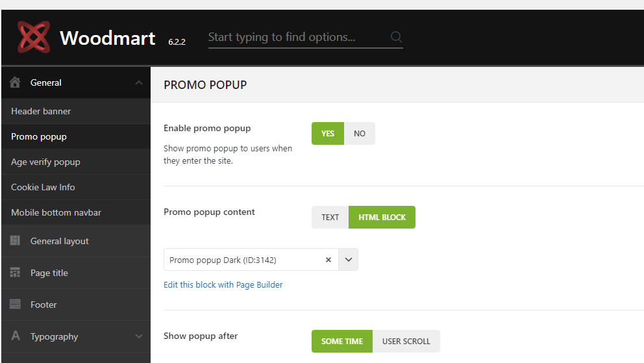The image size is (644, 363).
Task: Go to Age verify popup settings
Action: coord(45,162)
